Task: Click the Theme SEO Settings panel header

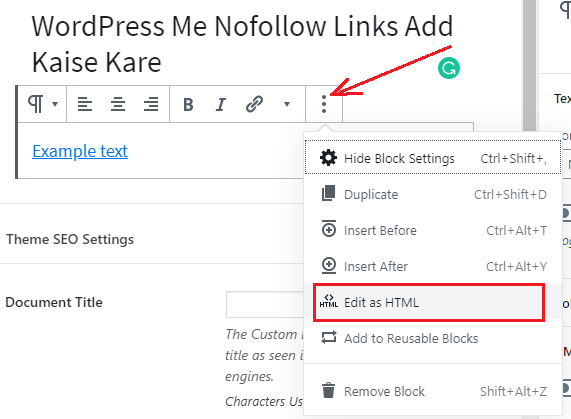Action: click(70, 239)
